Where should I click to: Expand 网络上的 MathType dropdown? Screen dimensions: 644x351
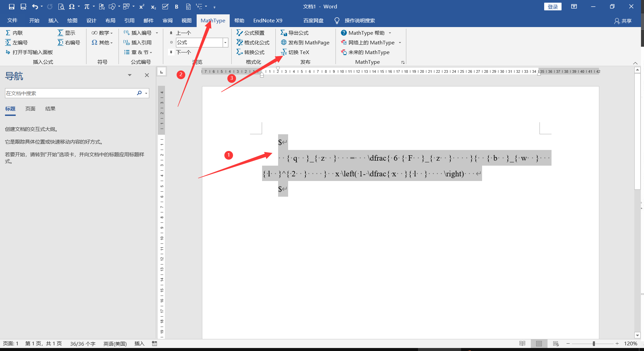[x=400, y=42]
